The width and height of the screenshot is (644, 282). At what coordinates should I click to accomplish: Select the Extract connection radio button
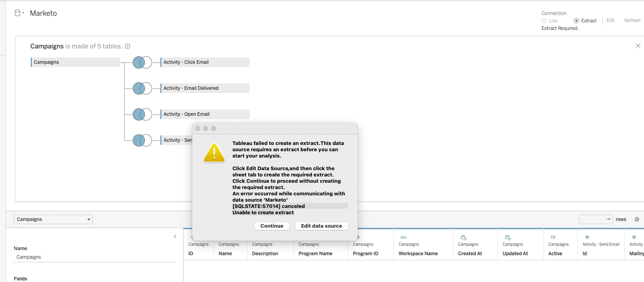tap(576, 21)
